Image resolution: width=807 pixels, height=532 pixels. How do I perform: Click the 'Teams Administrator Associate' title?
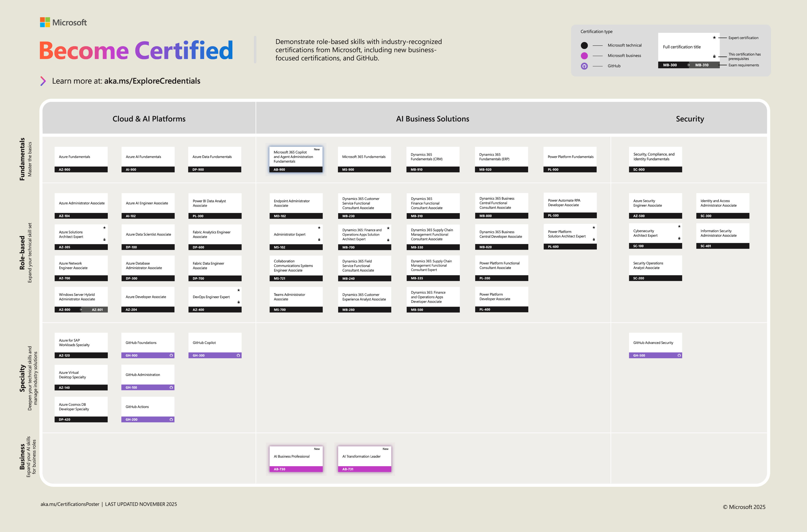(289, 297)
